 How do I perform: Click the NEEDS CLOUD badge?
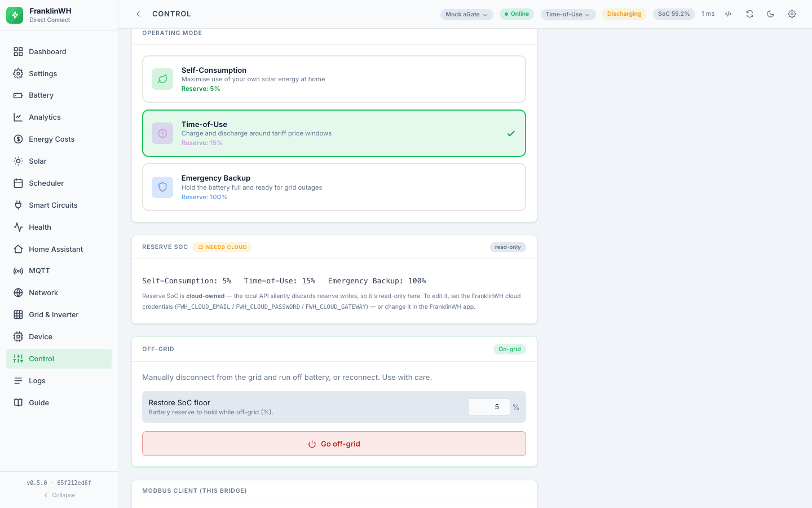point(222,247)
